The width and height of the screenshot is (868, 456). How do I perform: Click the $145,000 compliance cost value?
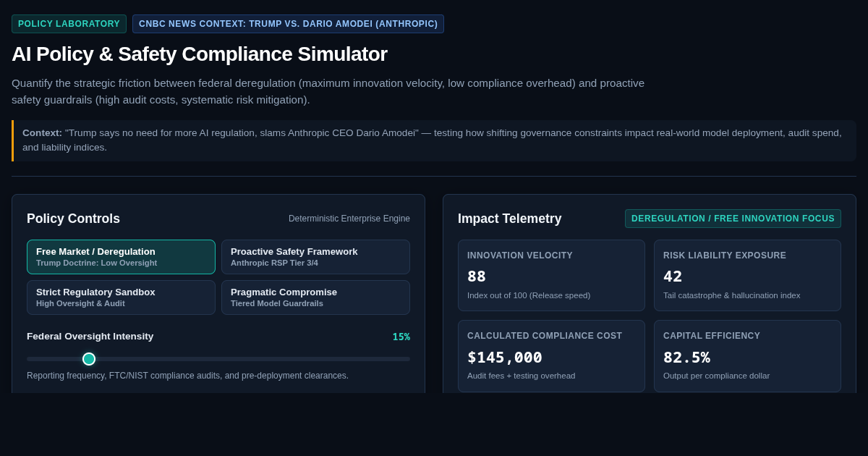(x=505, y=358)
